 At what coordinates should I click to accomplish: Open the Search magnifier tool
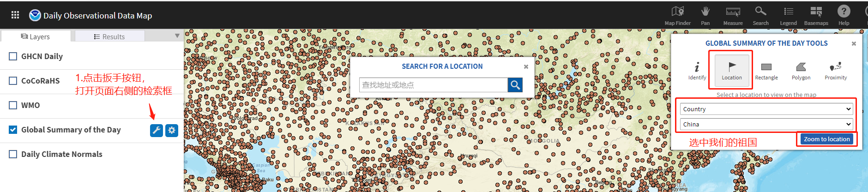pyautogui.click(x=760, y=15)
